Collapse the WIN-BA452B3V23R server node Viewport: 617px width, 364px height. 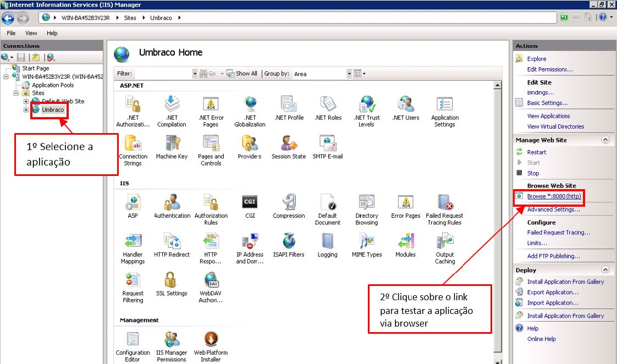(6, 76)
